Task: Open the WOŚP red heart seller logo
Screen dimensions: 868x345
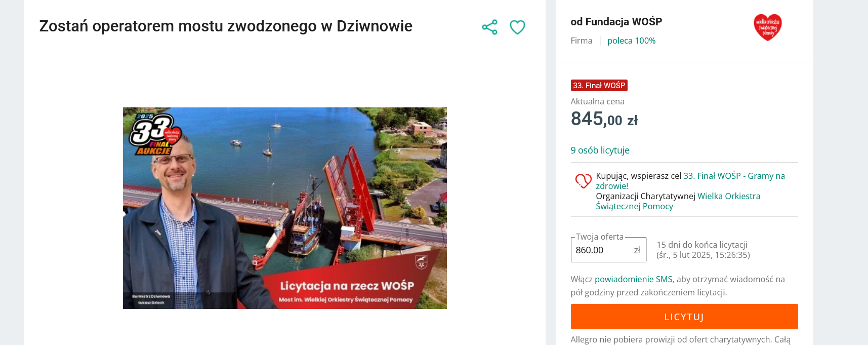Action: tap(768, 27)
